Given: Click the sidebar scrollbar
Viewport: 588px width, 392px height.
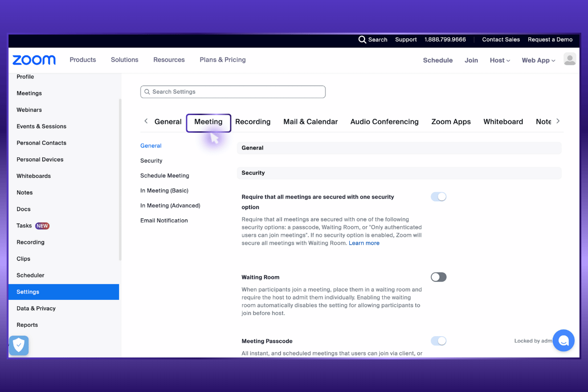Looking at the screenshot, I should (121, 179).
